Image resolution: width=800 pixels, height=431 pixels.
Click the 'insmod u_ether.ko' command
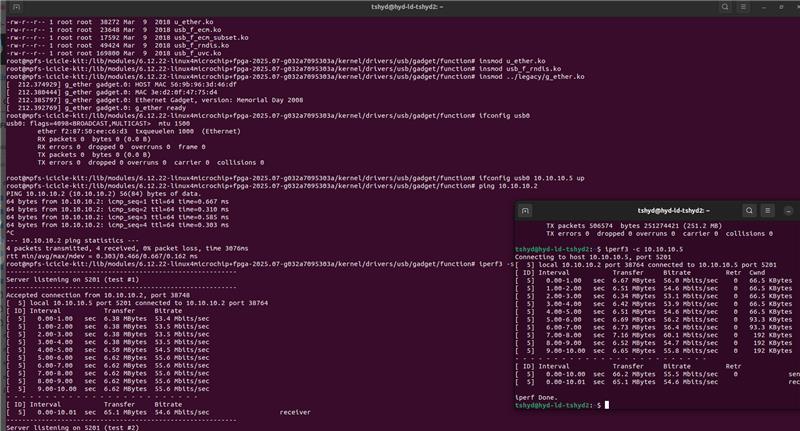(x=512, y=61)
